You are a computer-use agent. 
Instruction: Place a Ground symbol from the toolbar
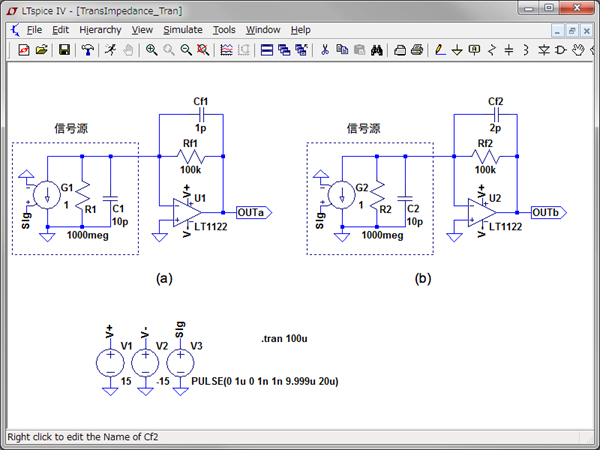457,50
